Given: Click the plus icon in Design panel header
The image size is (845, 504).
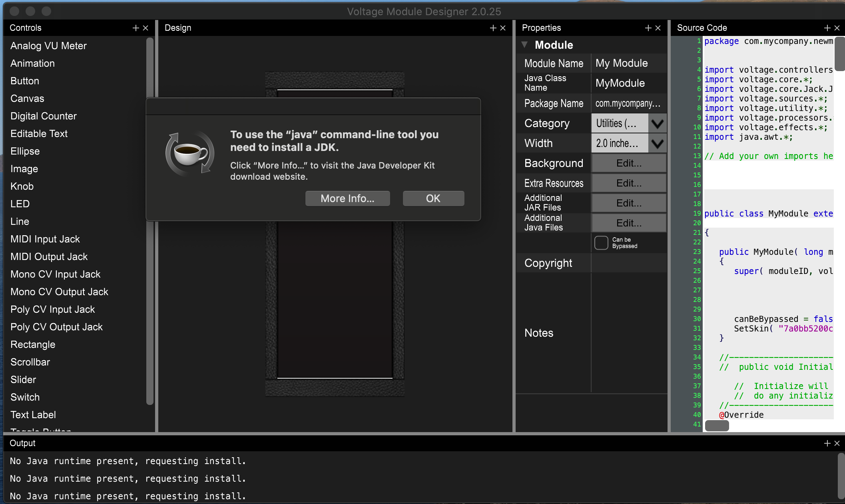Looking at the screenshot, I should (493, 28).
